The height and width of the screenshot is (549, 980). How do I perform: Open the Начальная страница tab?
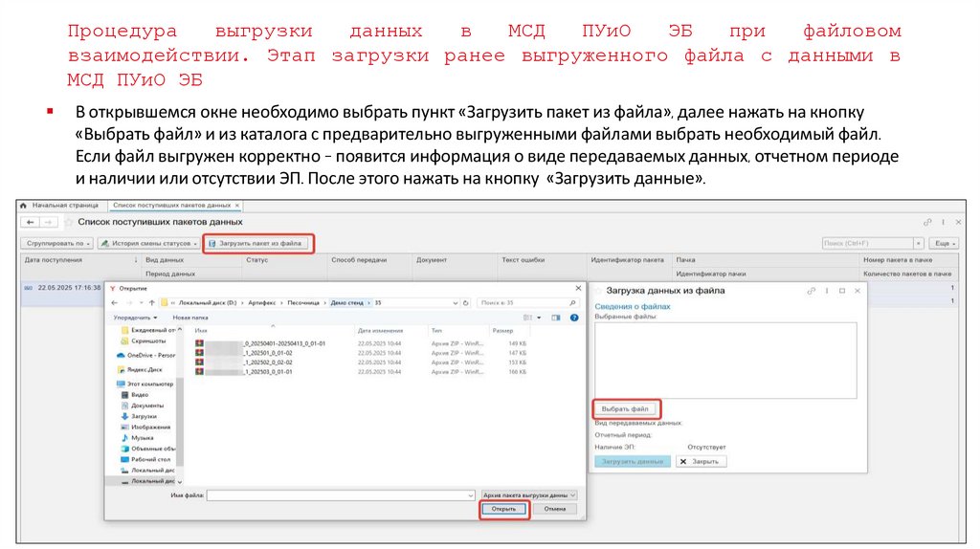(x=65, y=206)
